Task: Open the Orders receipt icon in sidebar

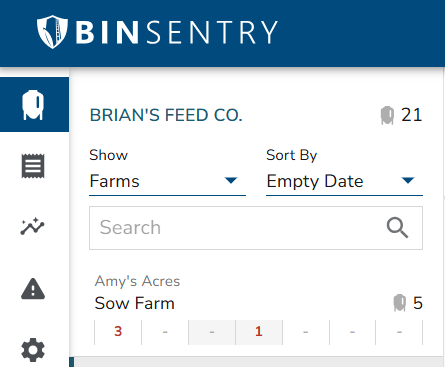Action: (33, 166)
